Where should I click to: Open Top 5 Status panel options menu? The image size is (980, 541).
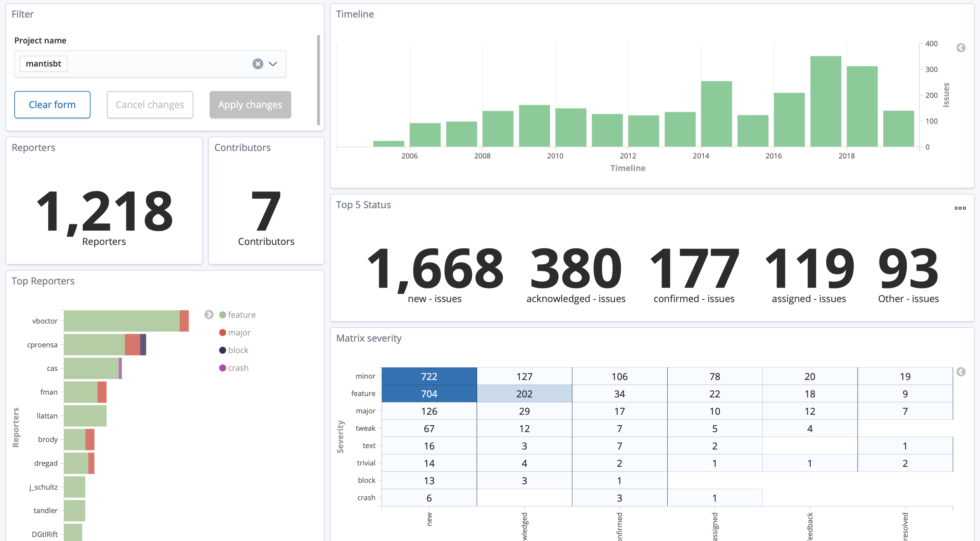[960, 208]
